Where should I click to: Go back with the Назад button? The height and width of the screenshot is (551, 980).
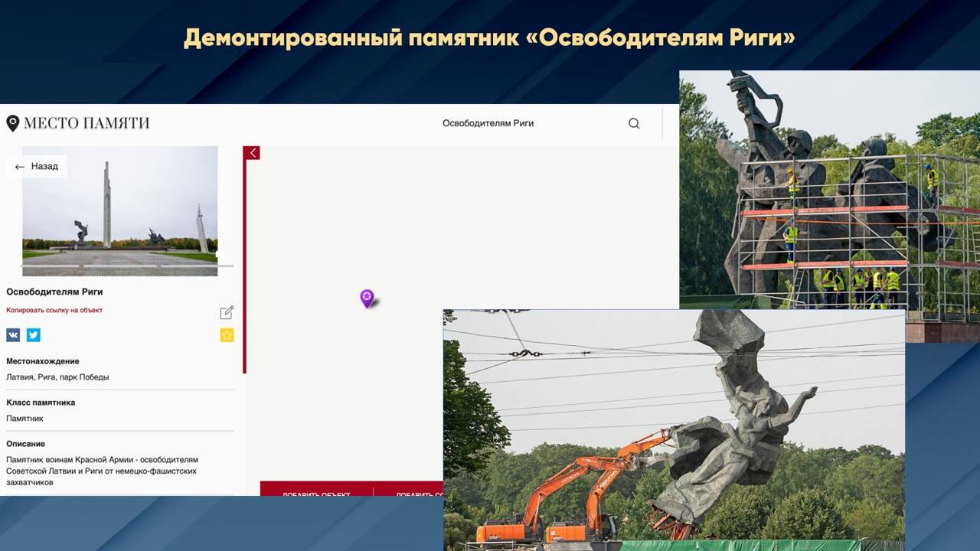[38, 166]
